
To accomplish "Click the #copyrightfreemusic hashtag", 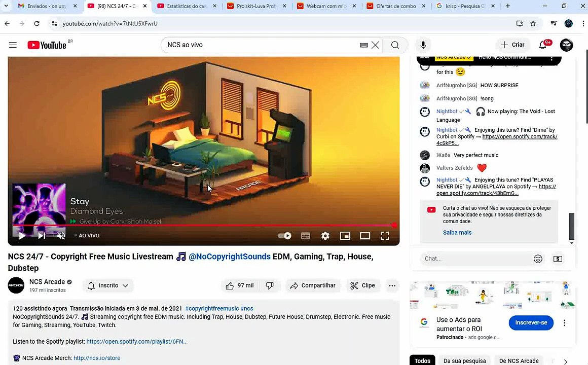I will tap(212, 308).
